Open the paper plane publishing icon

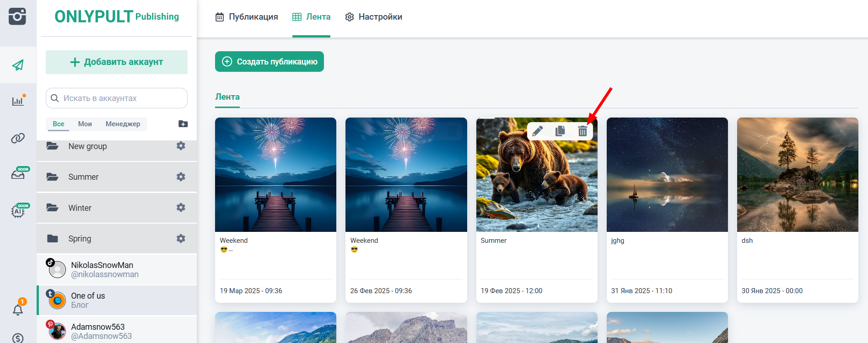pos(18,65)
